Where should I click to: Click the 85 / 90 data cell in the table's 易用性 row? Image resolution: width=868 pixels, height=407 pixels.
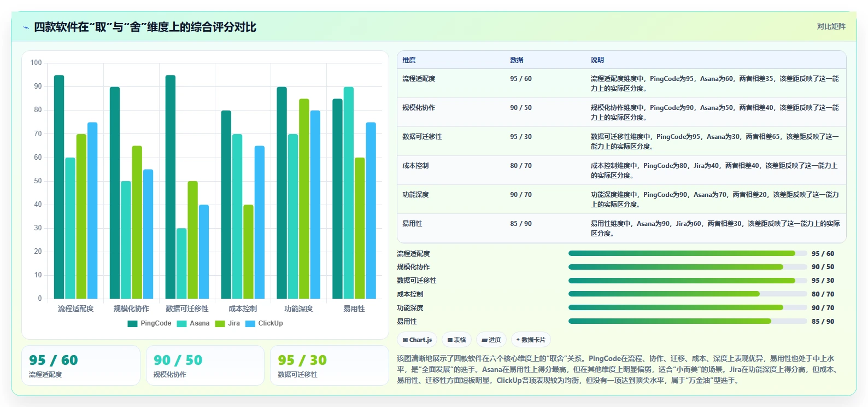[x=521, y=224]
